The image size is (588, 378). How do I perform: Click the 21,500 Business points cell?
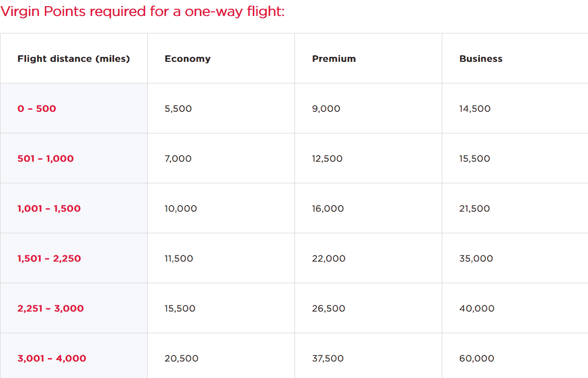click(x=474, y=209)
